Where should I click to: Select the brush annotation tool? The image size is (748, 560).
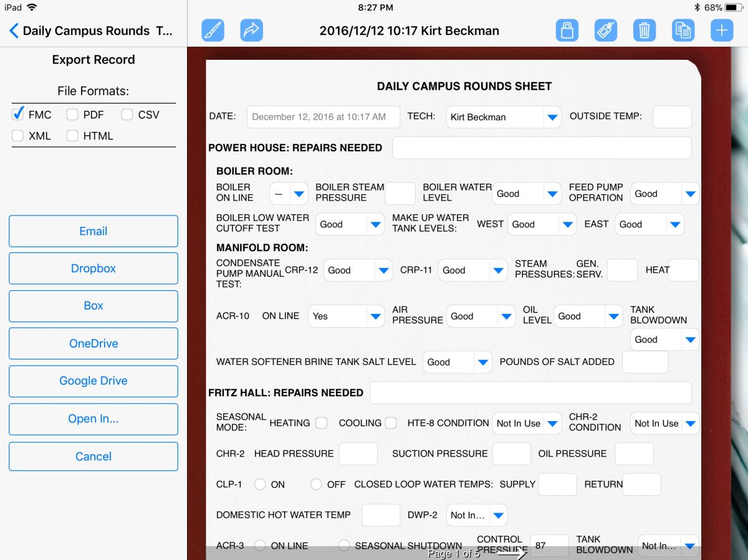point(213,29)
